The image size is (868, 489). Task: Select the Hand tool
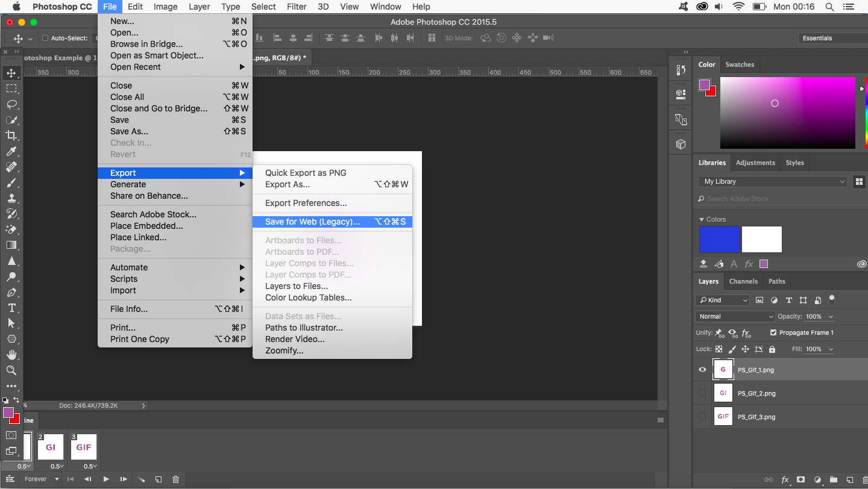pos(11,355)
